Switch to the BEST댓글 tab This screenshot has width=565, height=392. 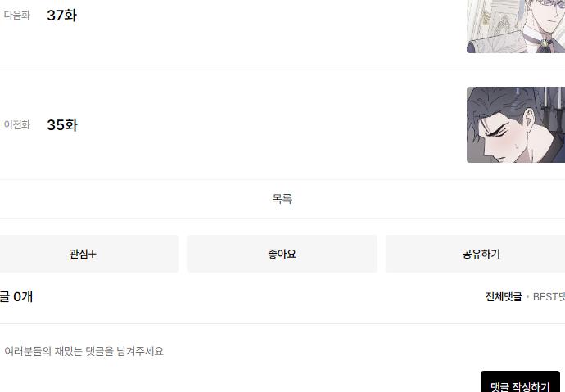tap(549, 296)
